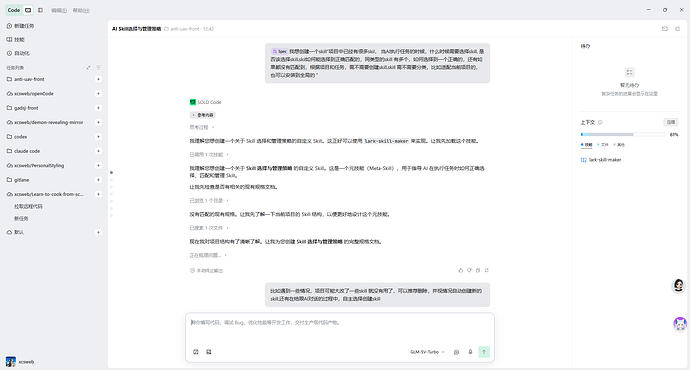
Task: Click the first attachment icon in input box
Action: click(x=196, y=352)
